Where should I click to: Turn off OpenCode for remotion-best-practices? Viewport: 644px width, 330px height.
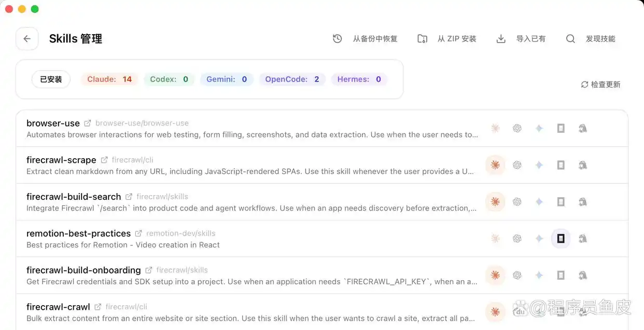[x=561, y=239]
